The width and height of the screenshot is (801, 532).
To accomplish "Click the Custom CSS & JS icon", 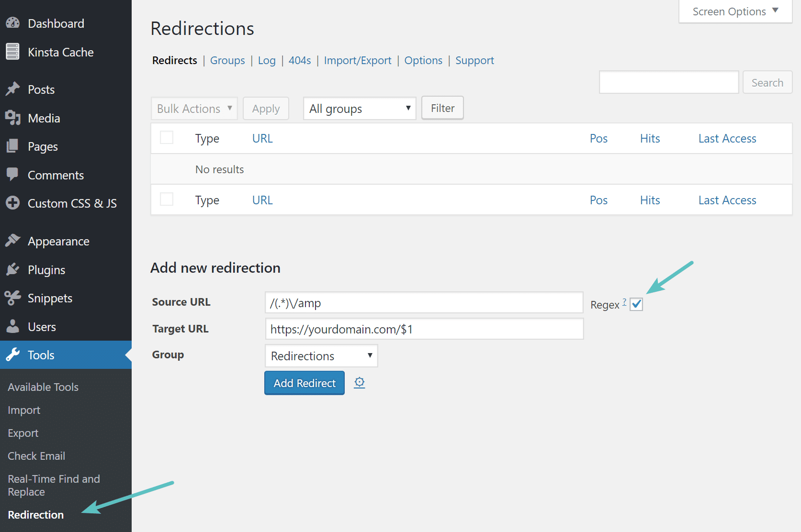I will [13, 203].
